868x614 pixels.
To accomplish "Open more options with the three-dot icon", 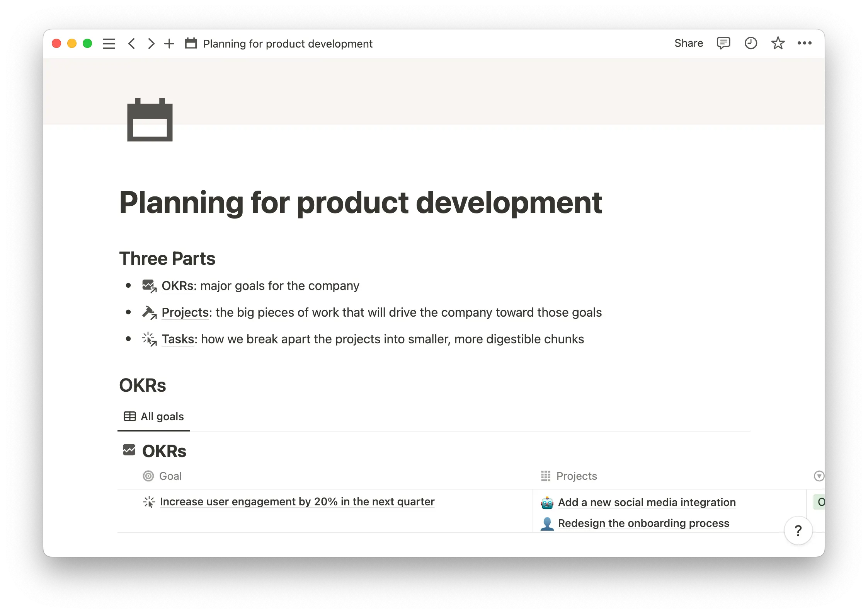I will point(804,43).
